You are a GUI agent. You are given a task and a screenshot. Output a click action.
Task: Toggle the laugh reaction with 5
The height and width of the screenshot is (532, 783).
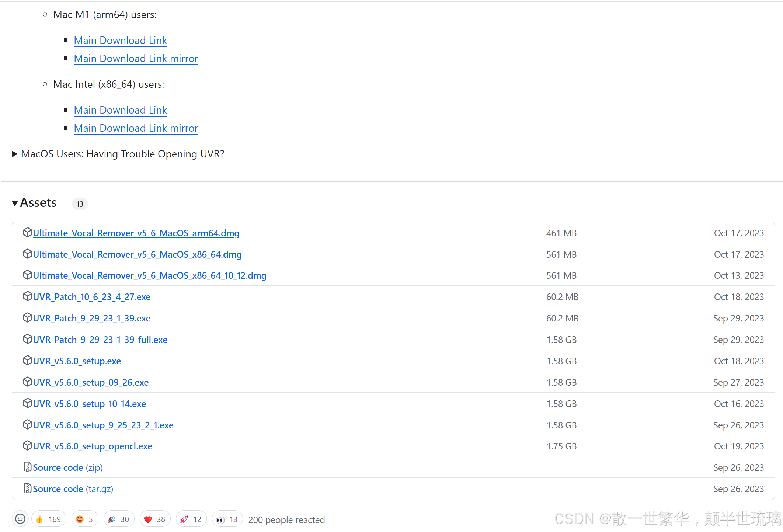pos(85,519)
